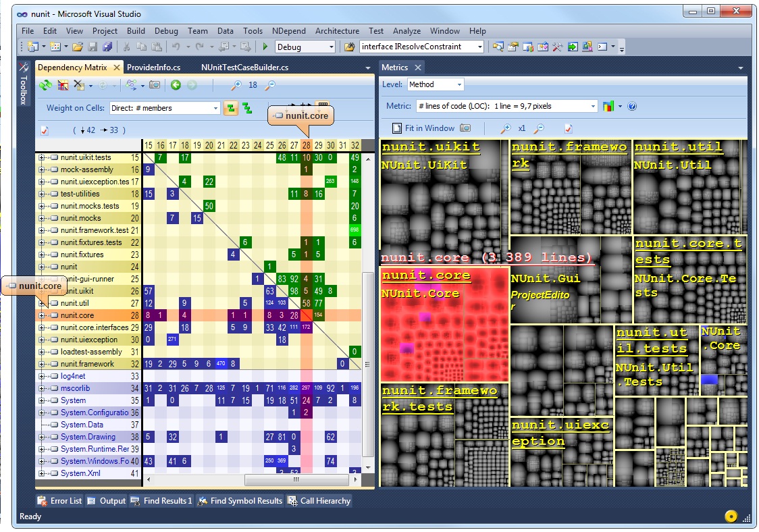Open the Output panel button
The image size is (759, 532).
tap(107, 501)
